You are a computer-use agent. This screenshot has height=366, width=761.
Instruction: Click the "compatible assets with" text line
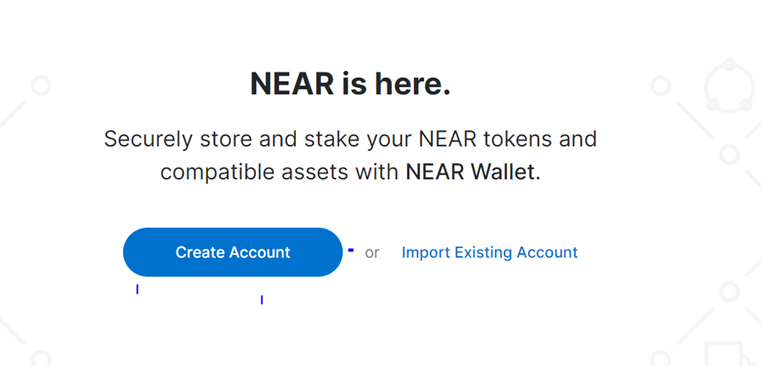[x=280, y=172]
